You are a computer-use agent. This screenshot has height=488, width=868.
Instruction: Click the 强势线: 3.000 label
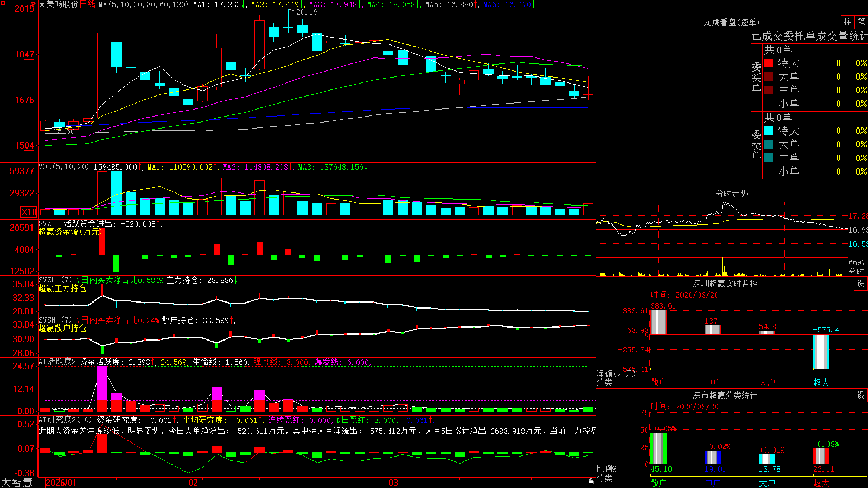[281, 362]
